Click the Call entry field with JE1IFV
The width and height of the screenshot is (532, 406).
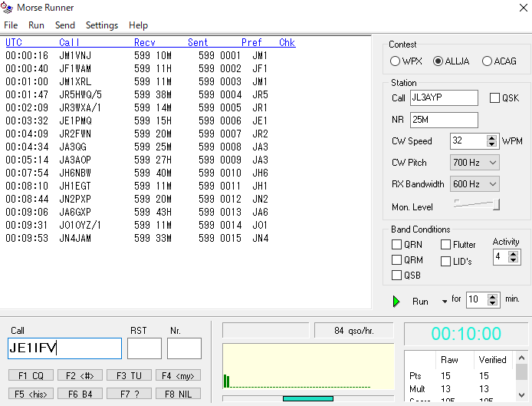point(64,348)
